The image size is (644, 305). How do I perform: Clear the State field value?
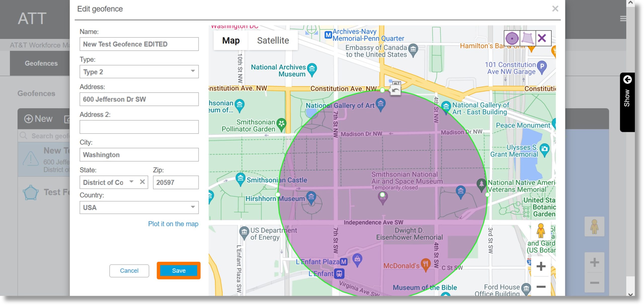tap(142, 182)
